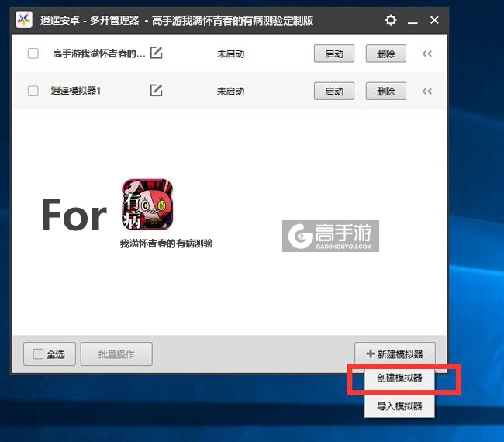This screenshot has width=504, height=442.
Task: Choose 导入模拟器 from the menu
Action: pyautogui.click(x=399, y=406)
